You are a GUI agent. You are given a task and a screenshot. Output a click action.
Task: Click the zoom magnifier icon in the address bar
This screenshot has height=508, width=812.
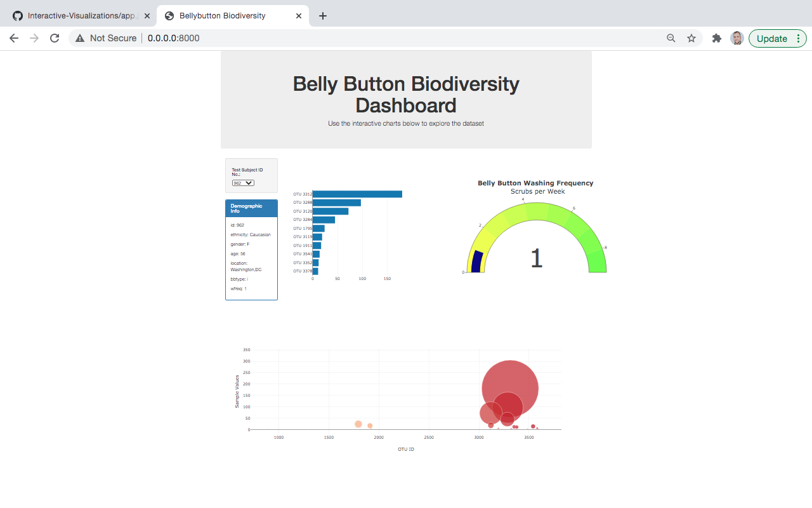[x=671, y=38]
